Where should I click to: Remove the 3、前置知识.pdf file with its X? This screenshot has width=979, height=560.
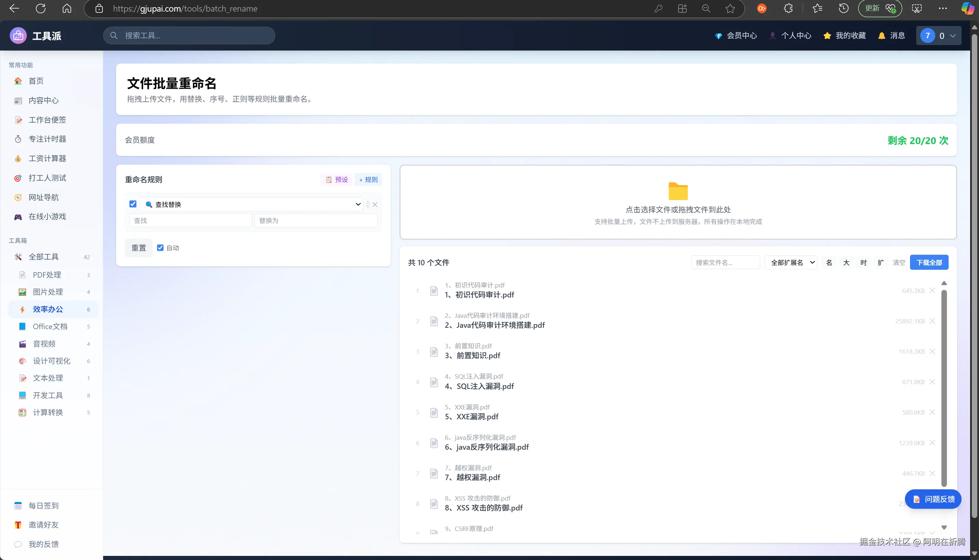933,351
